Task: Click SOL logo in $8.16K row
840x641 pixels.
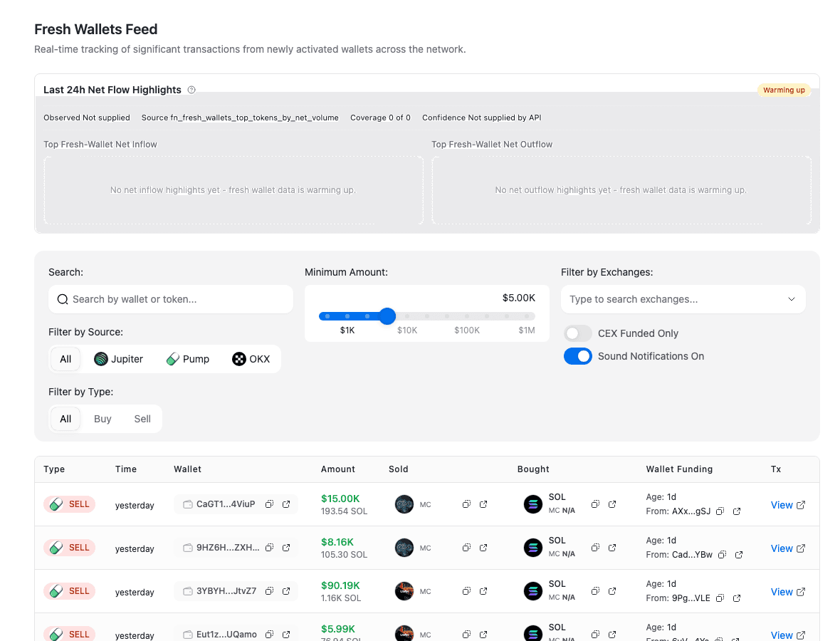Action: pyautogui.click(x=532, y=548)
